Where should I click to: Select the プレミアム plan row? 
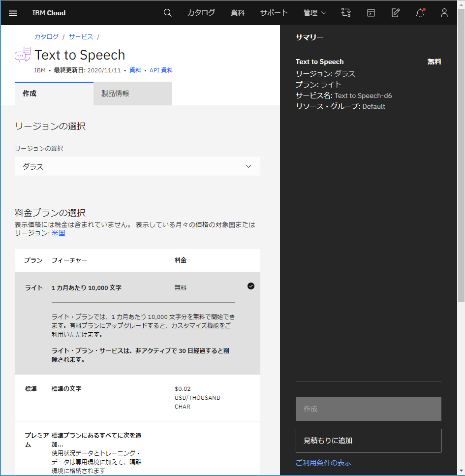(x=137, y=448)
